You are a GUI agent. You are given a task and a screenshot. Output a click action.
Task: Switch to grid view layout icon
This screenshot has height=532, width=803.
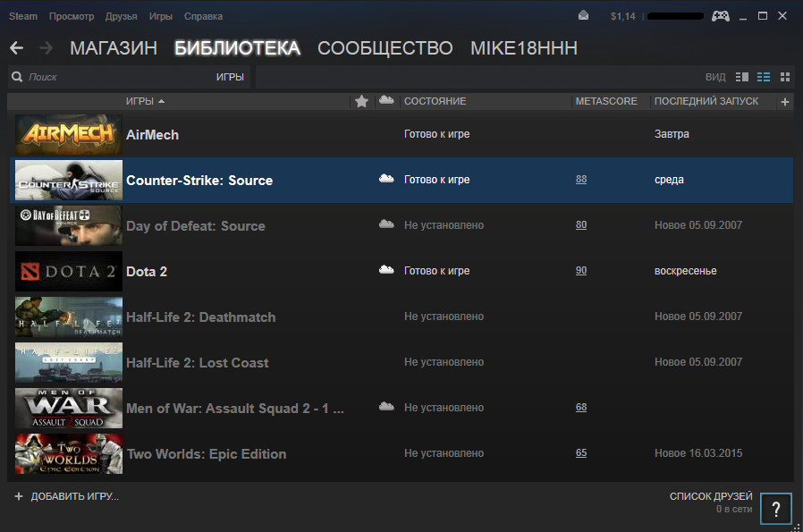[785, 77]
